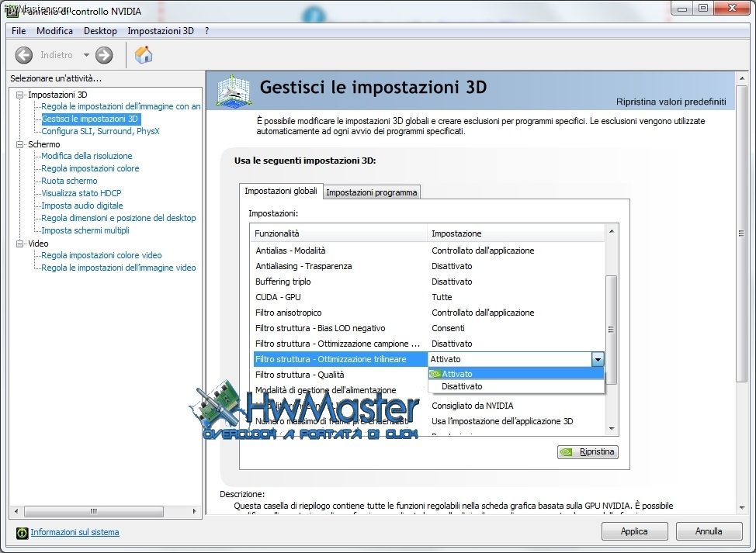
Task: Switch to Impostazioni programma tab
Action: [371, 192]
